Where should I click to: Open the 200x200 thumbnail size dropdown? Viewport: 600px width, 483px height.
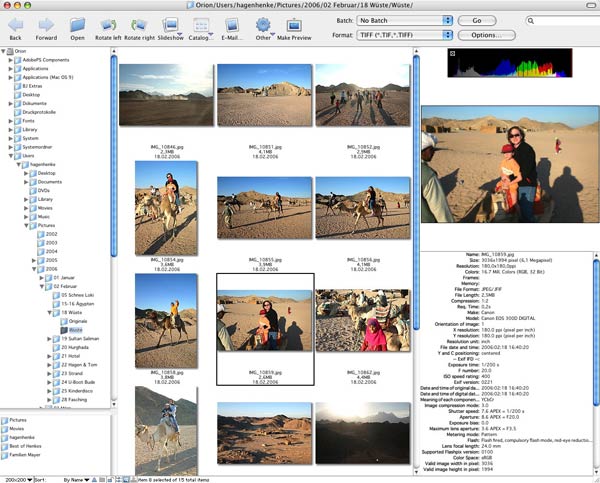coord(18,480)
